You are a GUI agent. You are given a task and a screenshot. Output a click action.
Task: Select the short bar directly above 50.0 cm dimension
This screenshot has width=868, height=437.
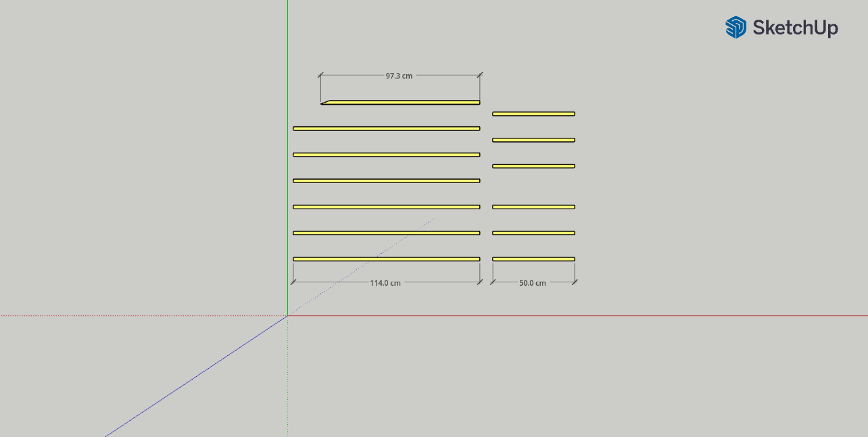tap(533, 259)
